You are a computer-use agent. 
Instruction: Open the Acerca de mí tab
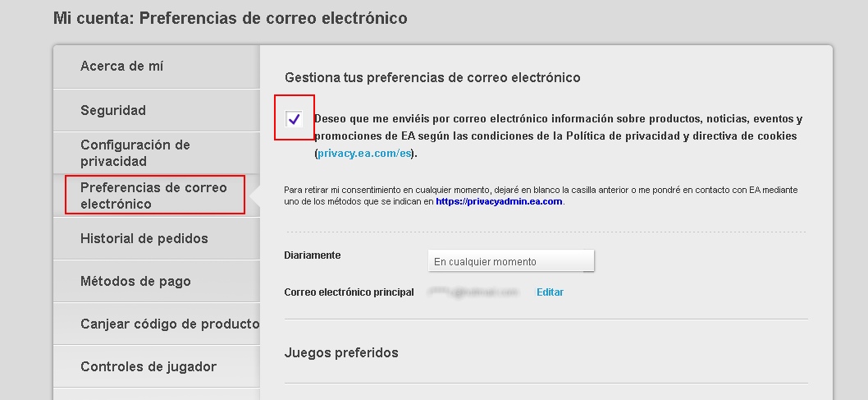click(121, 67)
